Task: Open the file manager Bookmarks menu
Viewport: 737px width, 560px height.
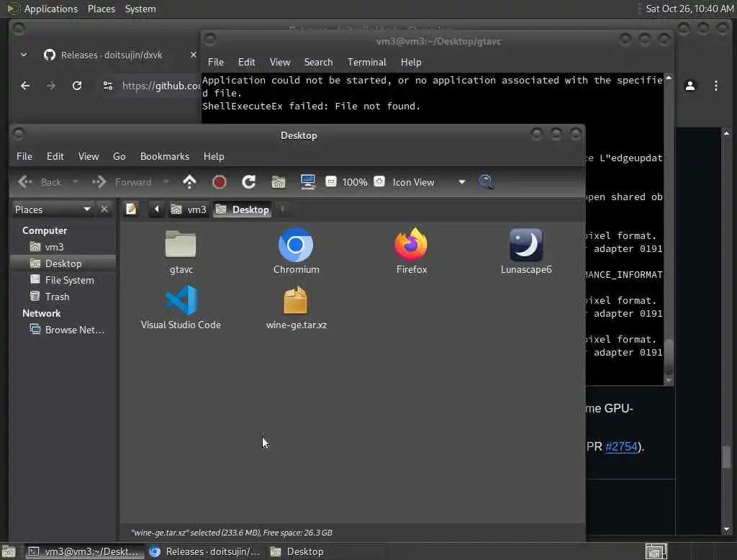Action: point(165,157)
